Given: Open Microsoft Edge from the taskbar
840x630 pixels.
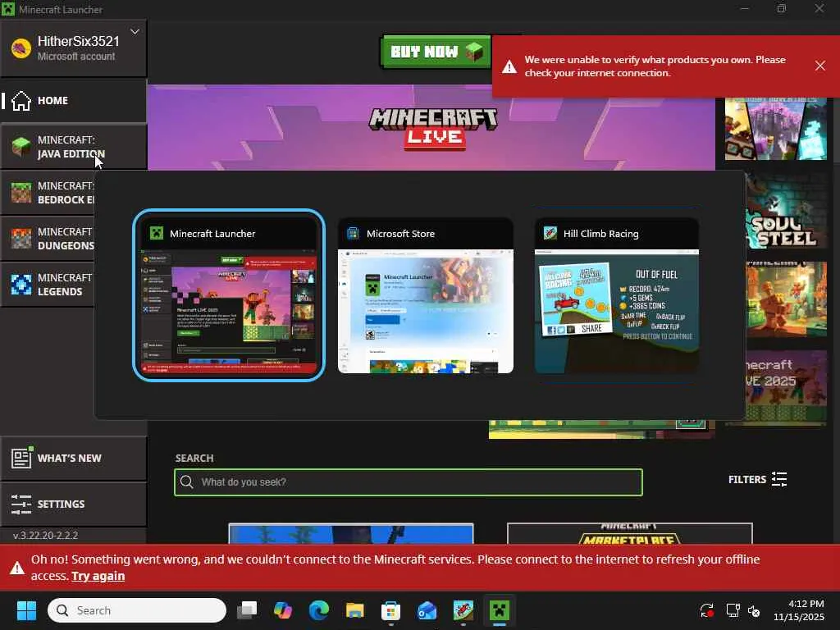Looking at the screenshot, I should tap(319, 610).
